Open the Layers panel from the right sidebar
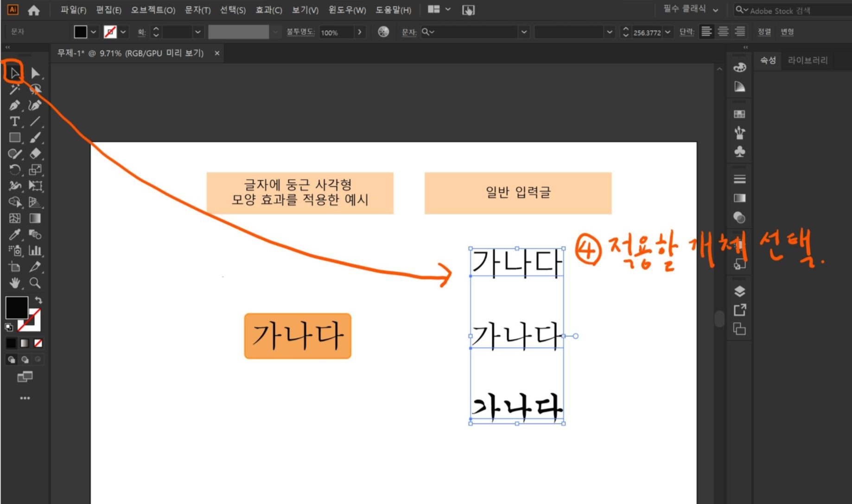 point(739,291)
